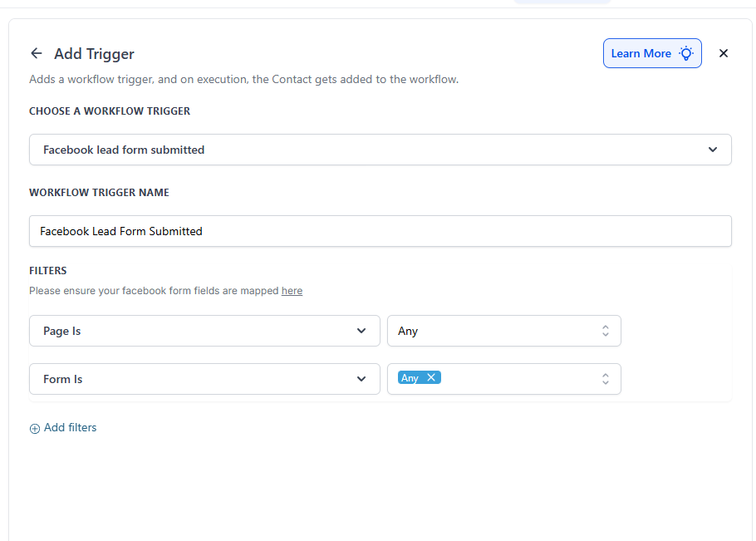Image resolution: width=756 pixels, height=541 pixels.
Task: Click the back arrow beside Add Trigger
Action: click(x=36, y=53)
